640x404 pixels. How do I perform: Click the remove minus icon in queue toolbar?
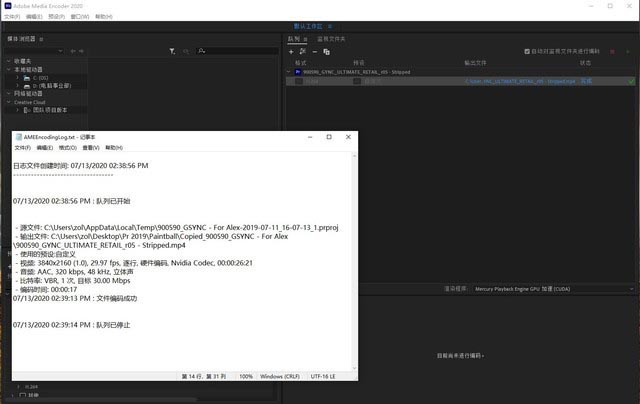(x=315, y=52)
